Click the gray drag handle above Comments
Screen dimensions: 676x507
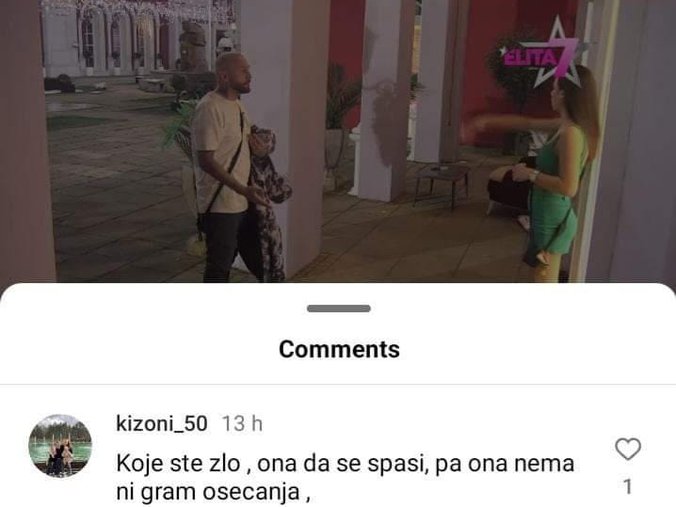338,308
